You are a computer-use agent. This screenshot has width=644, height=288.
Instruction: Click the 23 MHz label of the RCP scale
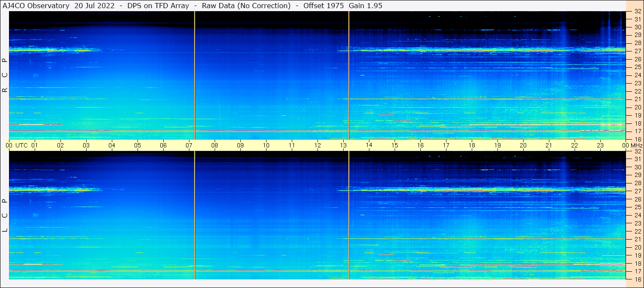click(638, 83)
